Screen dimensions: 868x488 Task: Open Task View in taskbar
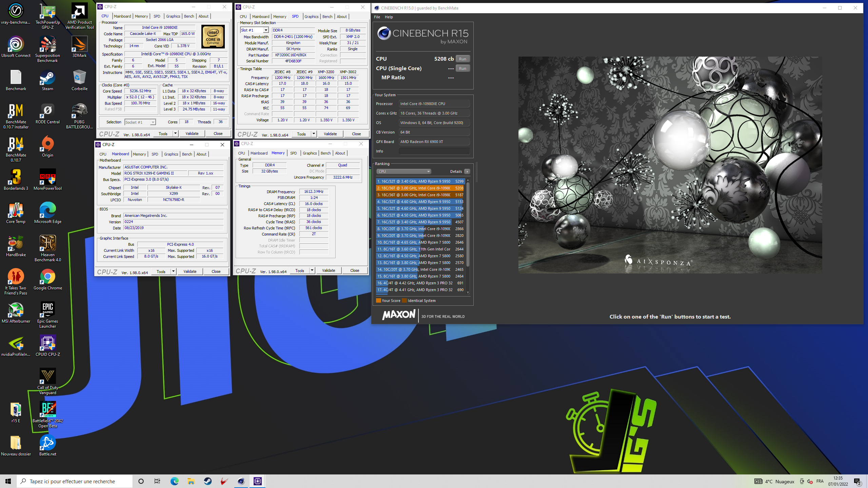[x=157, y=481]
